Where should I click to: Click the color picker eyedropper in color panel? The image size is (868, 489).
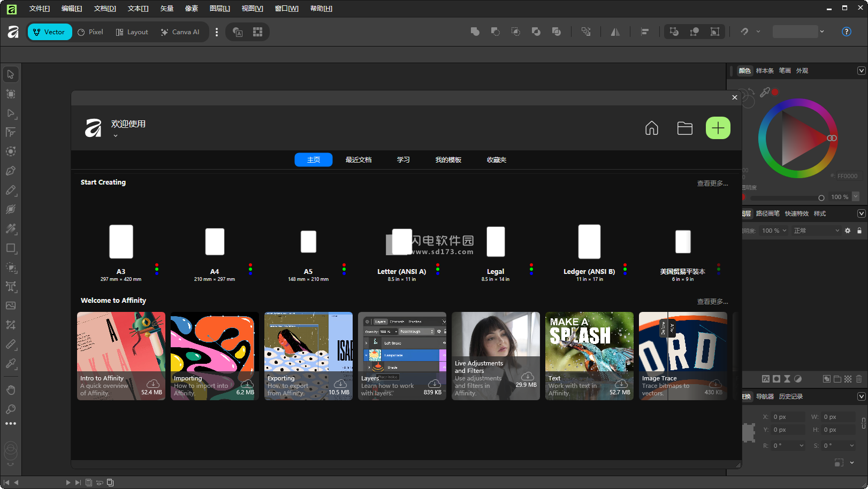[765, 92]
